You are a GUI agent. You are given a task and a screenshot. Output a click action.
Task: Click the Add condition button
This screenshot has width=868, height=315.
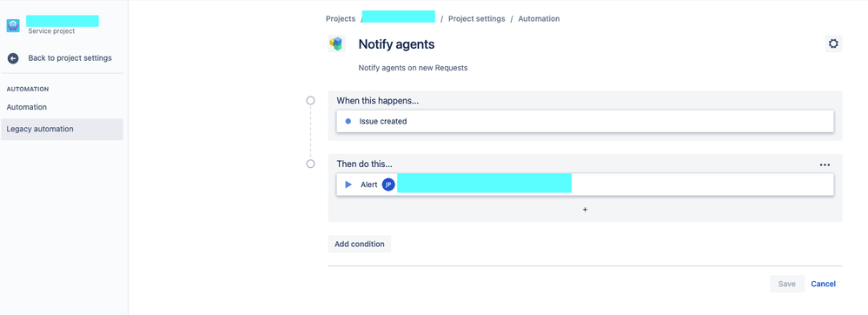pos(359,244)
